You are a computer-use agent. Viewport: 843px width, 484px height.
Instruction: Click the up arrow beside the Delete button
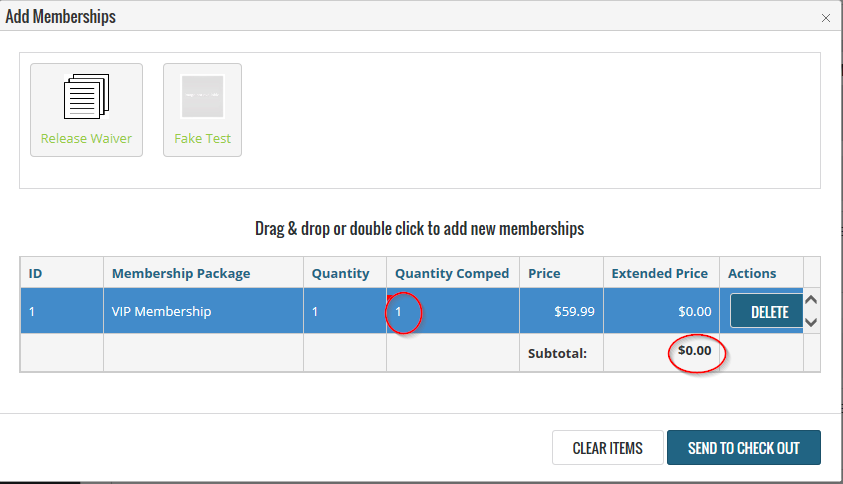tap(811, 300)
